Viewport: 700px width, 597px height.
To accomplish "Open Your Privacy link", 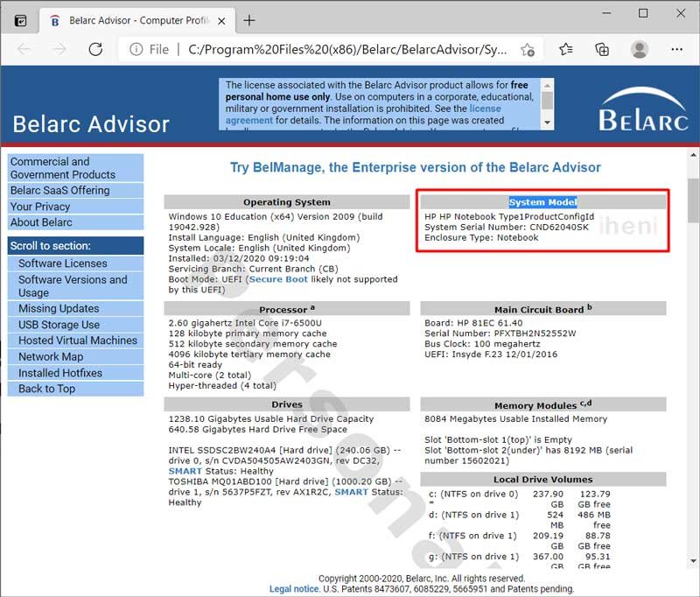I will click(x=75, y=207).
